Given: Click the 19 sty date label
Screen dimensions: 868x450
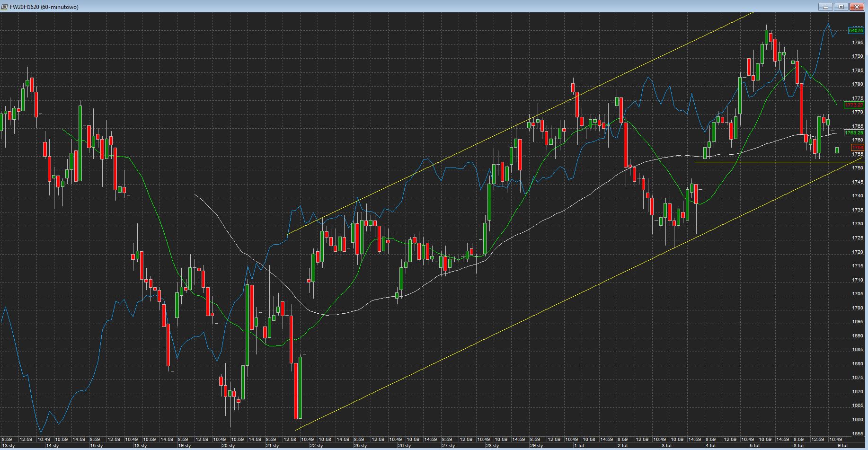Looking at the screenshot, I should (185, 446).
